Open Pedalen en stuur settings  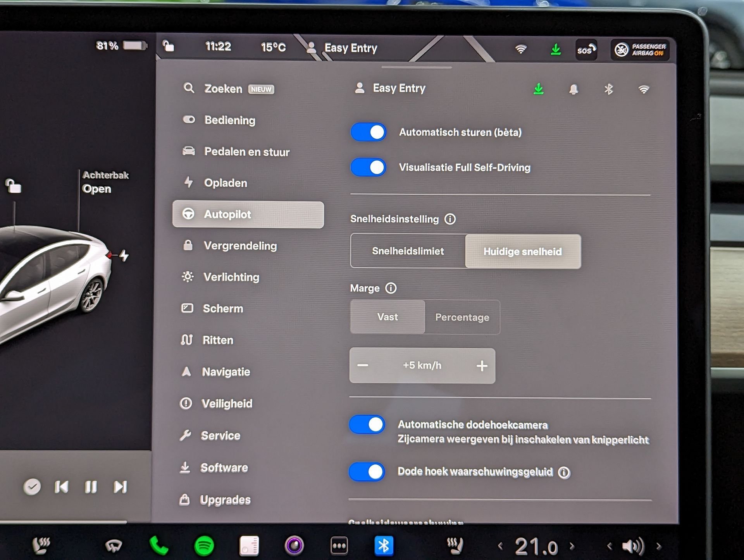tap(236, 151)
